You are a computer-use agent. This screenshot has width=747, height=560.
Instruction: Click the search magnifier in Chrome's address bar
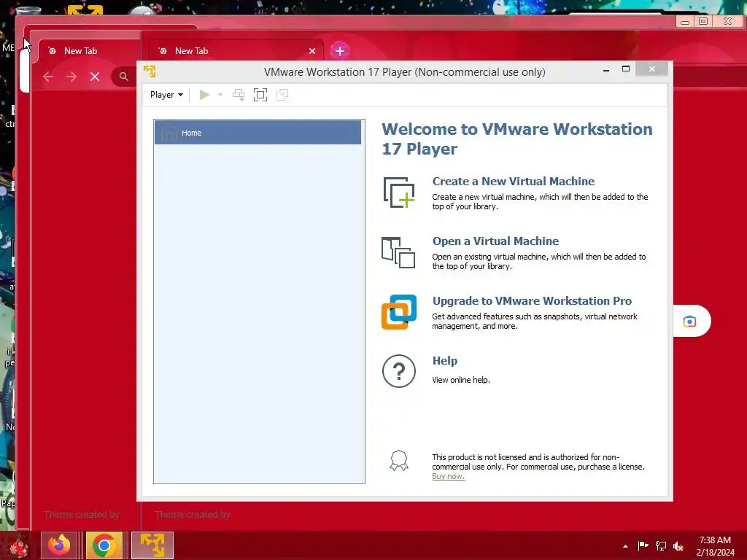coord(123,77)
